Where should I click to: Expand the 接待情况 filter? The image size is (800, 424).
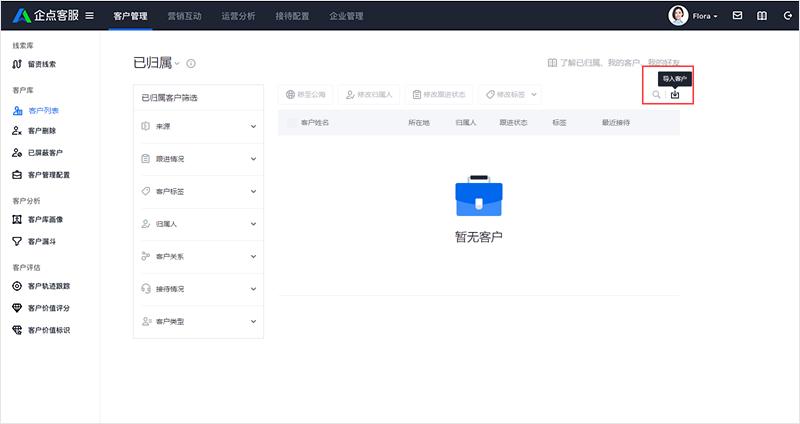tap(198, 289)
